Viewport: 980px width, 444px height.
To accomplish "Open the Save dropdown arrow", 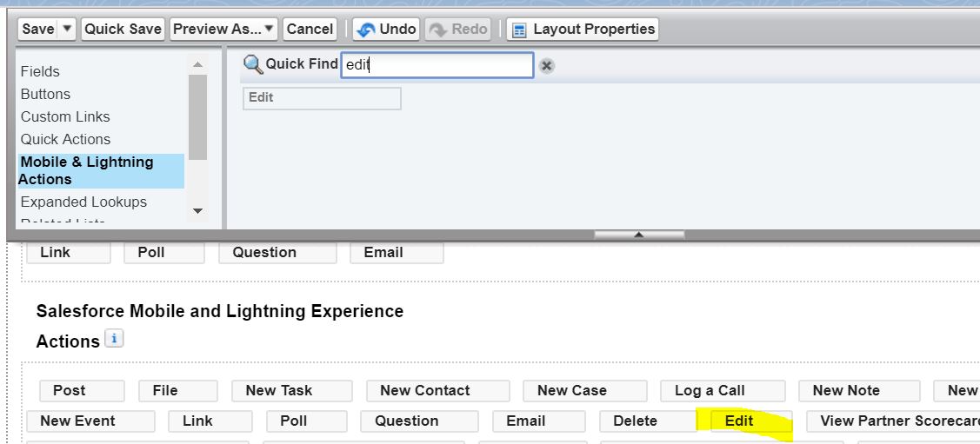I will [x=68, y=30].
